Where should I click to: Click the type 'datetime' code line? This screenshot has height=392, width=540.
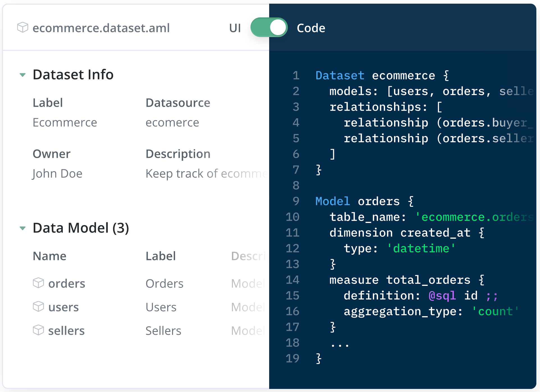click(400, 249)
